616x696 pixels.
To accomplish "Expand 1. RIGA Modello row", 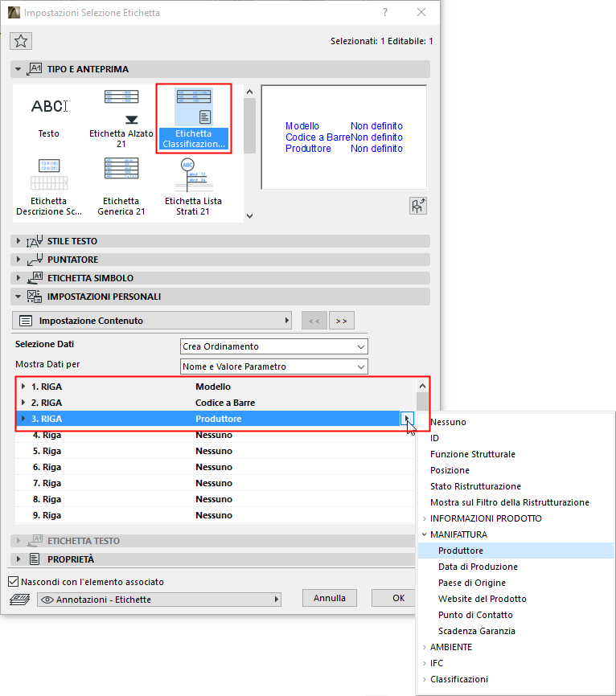I will click(23, 387).
